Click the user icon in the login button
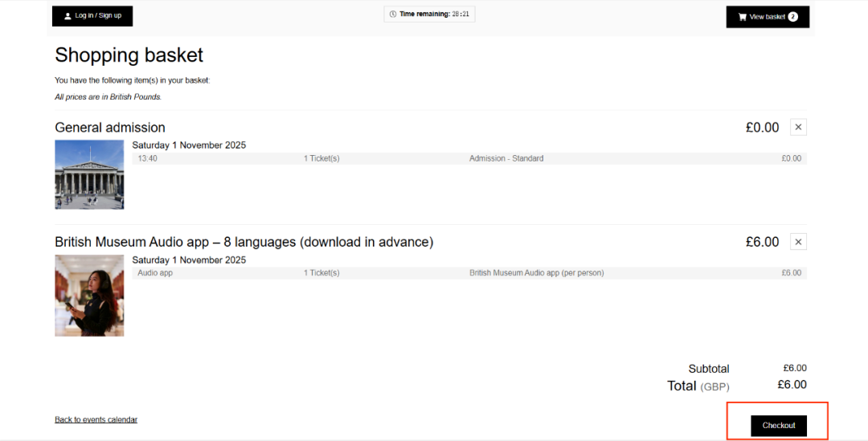 [68, 16]
